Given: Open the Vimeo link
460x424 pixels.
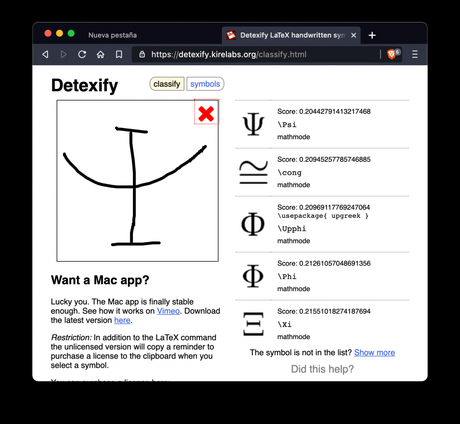Looking at the screenshot, I should 168,311.
